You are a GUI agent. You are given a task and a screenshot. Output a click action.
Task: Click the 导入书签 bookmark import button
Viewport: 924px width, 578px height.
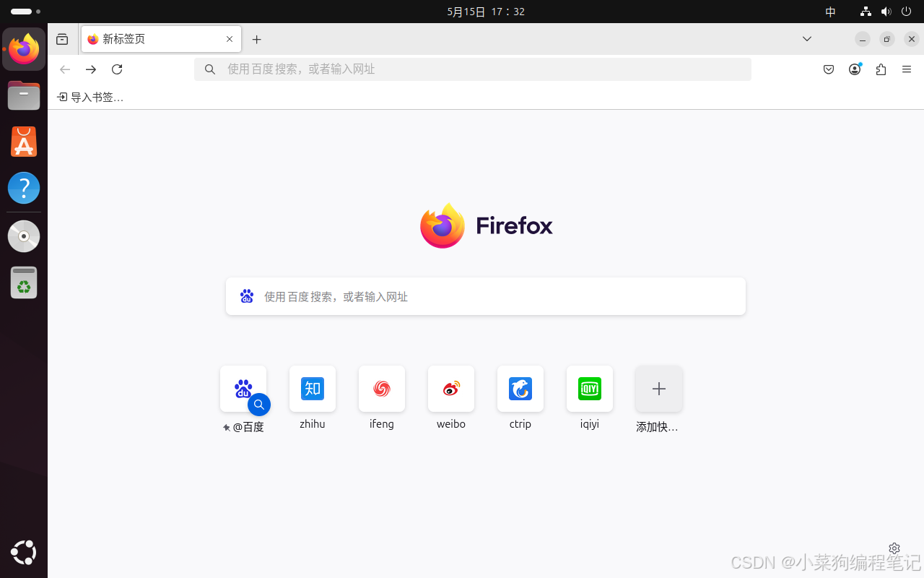tap(90, 97)
